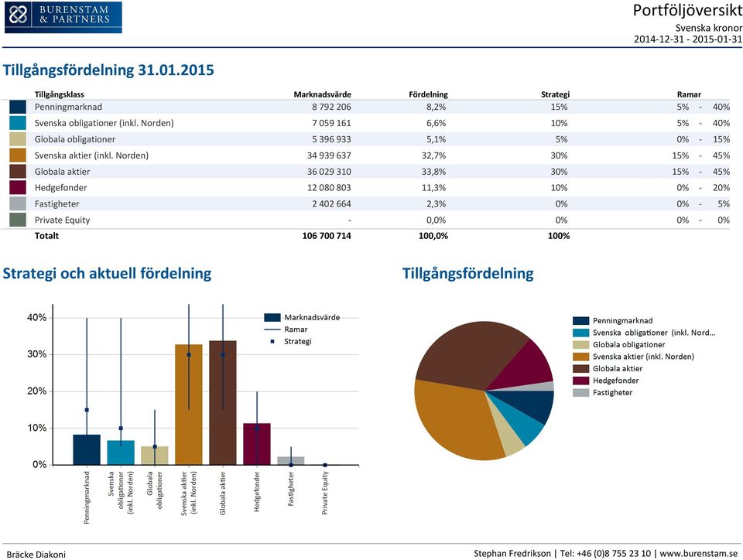The height and width of the screenshot is (560, 743).
Task: Click the Fördelning column header
Action: point(428,94)
